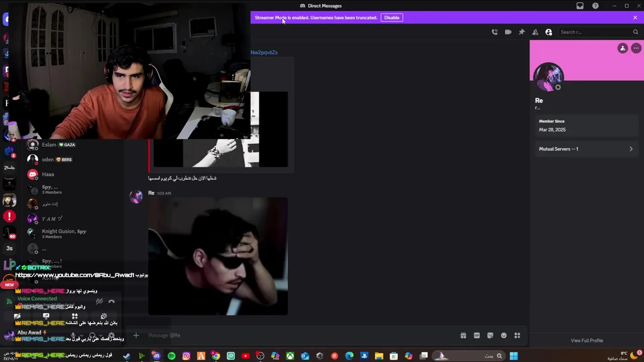Open the Haaa direct message
The width and height of the screenshot is (644, 362).
tap(73, 174)
